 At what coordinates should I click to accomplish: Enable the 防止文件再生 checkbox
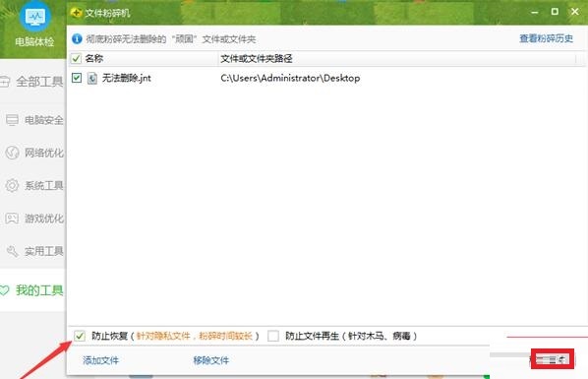[x=273, y=336]
